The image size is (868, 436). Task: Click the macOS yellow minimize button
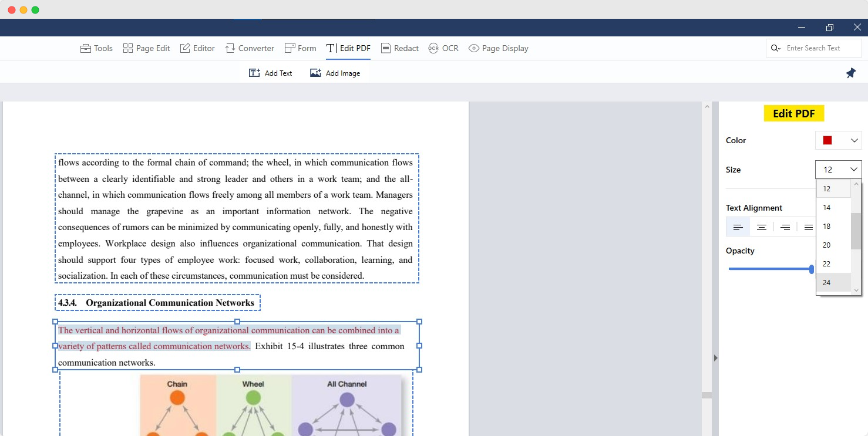[x=23, y=10]
